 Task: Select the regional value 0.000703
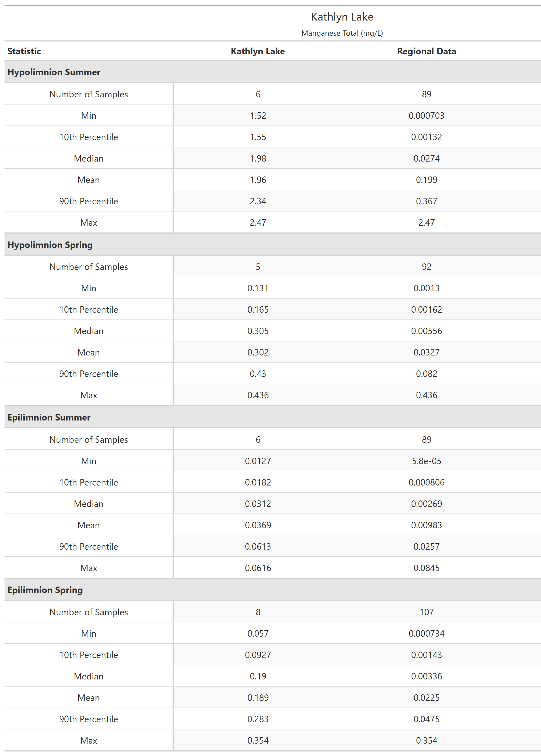[x=426, y=116]
